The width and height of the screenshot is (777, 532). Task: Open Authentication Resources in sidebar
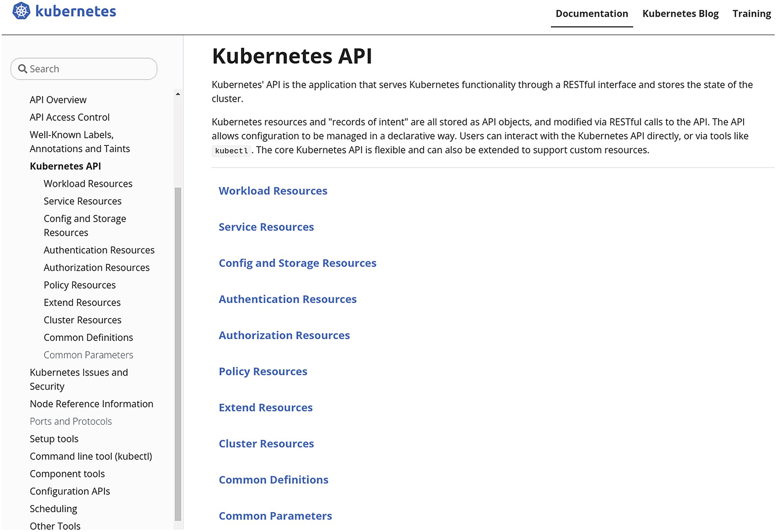pyautogui.click(x=99, y=250)
